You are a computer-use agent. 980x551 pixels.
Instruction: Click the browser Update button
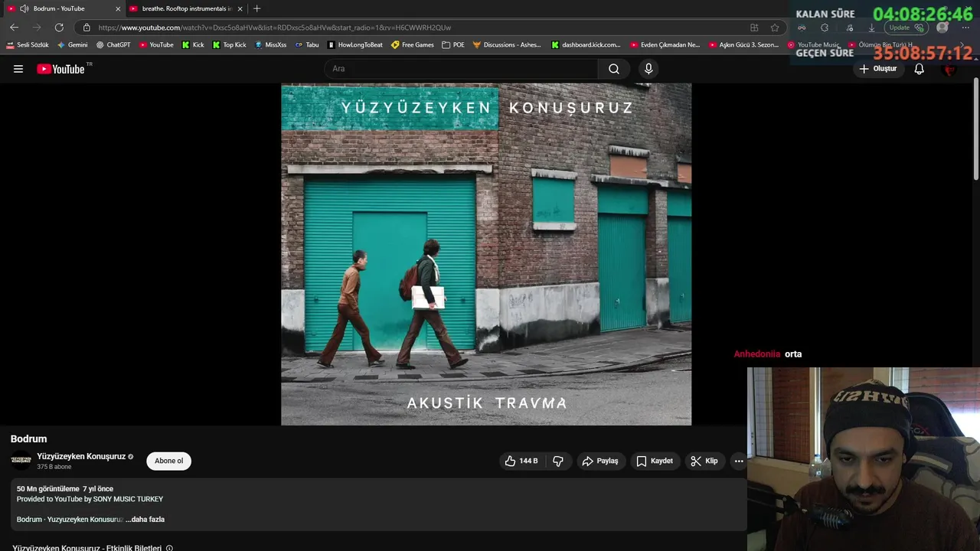point(906,28)
